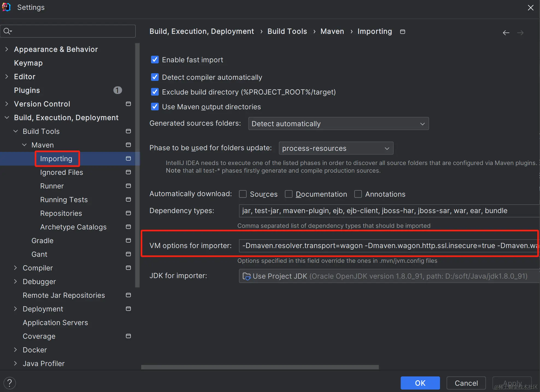Open JDK for importer dropdown

click(x=389, y=276)
